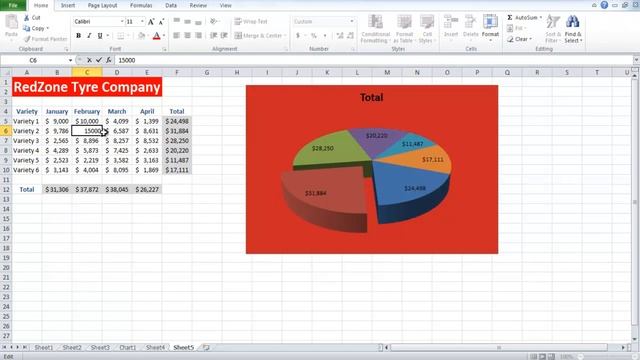This screenshot has width=640, height=360.
Task: Apply Accounting dollar number format
Action: 298,36
